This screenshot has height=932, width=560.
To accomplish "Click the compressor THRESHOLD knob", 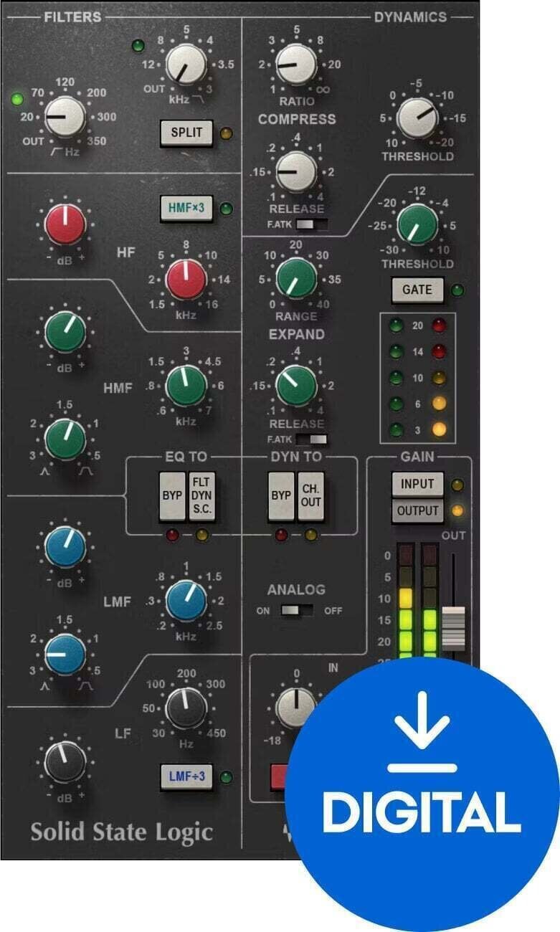I will [x=417, y=116].
